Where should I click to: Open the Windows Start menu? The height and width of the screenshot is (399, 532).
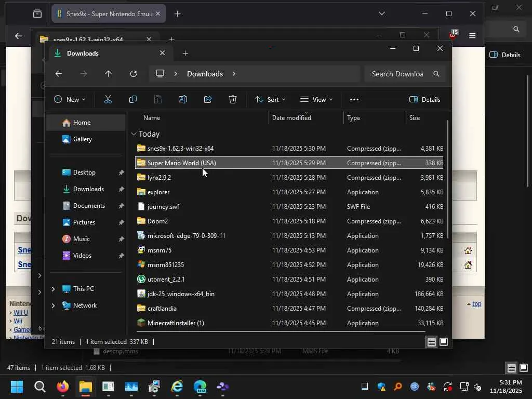(17, 387)
